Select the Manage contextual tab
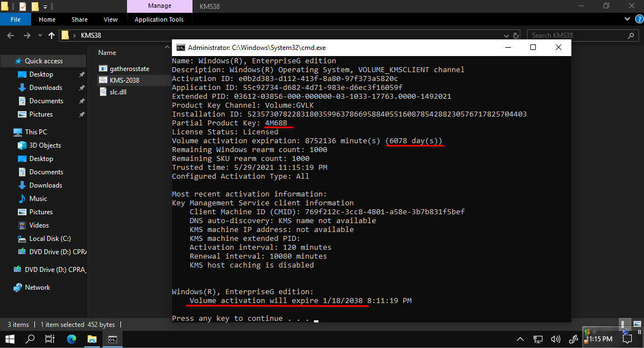Image resolution: width=644 pixels, height=348 pixels. click(x=160, y=6)
